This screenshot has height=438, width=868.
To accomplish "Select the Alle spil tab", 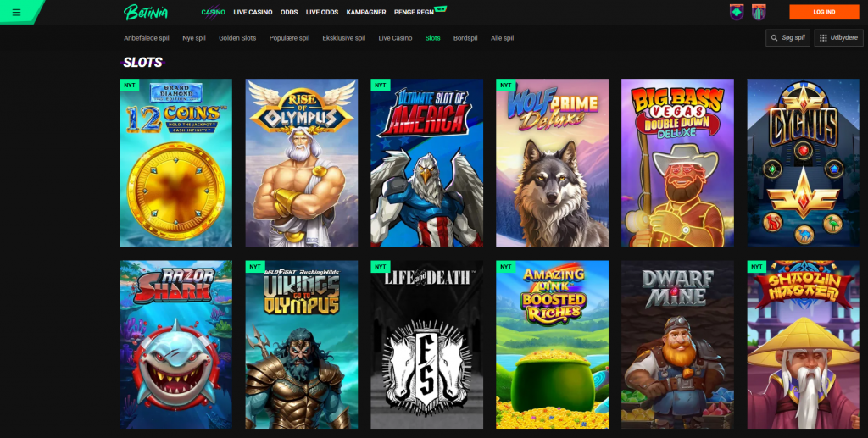I will point(502,38).
